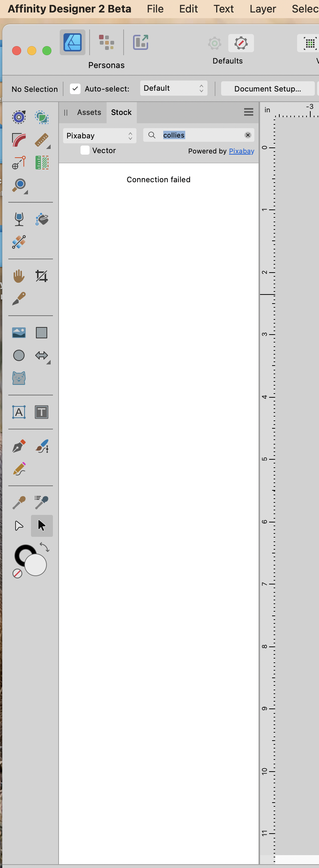Select the Zoom magnifier tool
This screenshot has height=868, width=319.
click(20, 186)
